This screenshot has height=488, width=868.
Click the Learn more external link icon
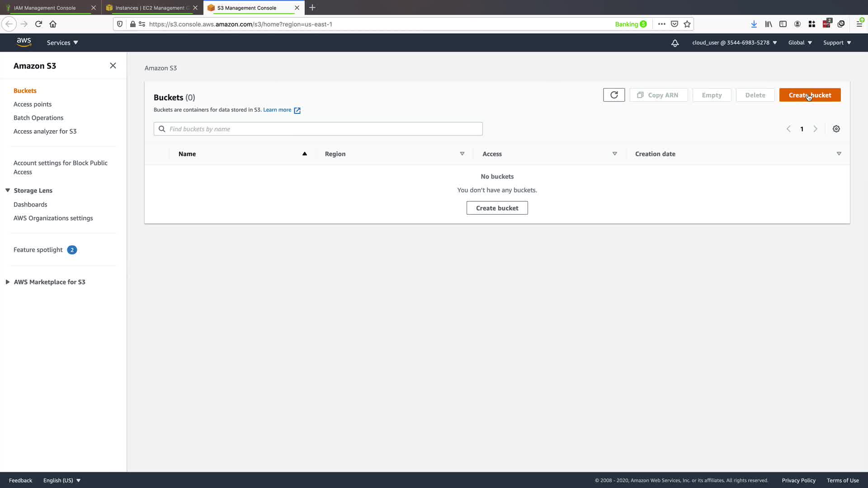(x=297, y=110)
